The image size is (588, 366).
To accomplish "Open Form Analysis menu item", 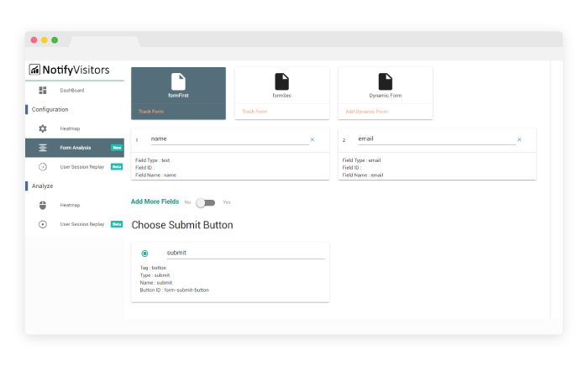I will coord(76,148).
